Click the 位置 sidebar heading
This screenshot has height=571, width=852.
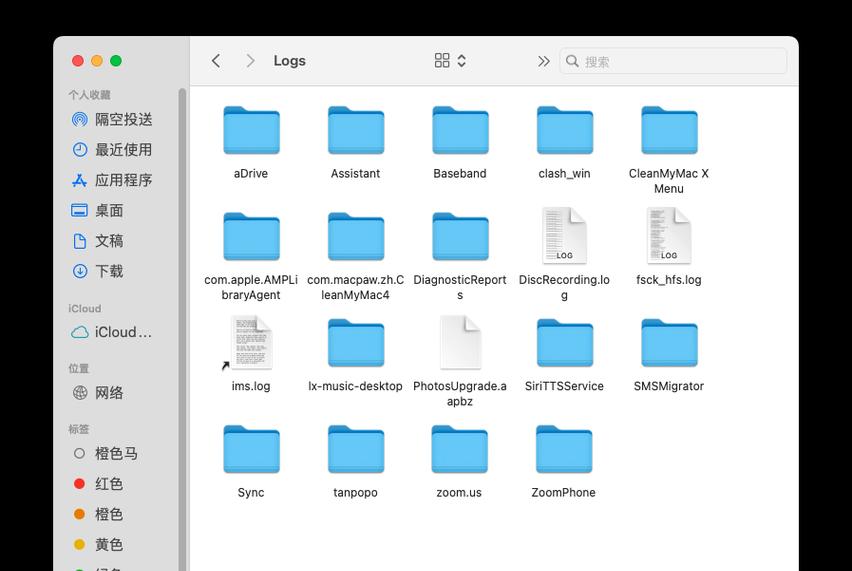click(78, 369)
